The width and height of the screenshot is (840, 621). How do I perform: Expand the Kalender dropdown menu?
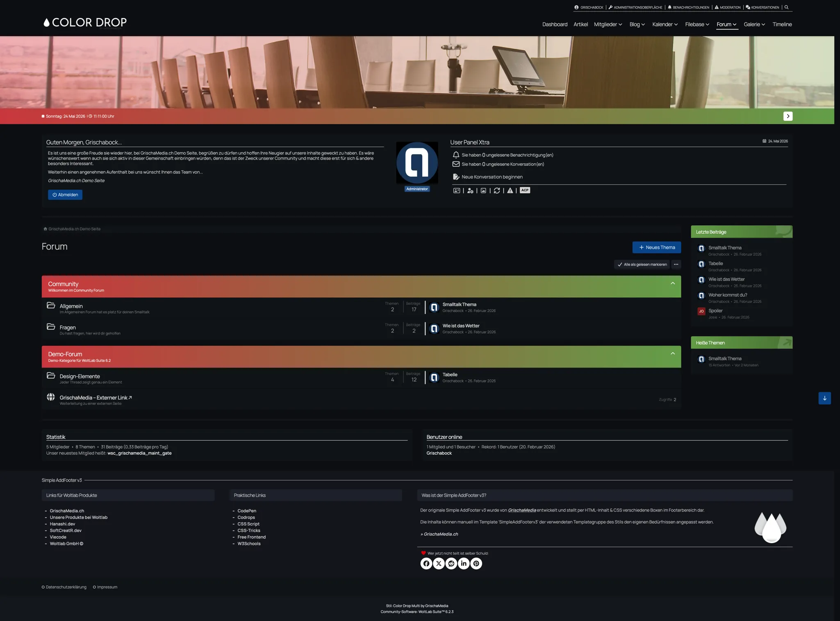tap(665, 24)
